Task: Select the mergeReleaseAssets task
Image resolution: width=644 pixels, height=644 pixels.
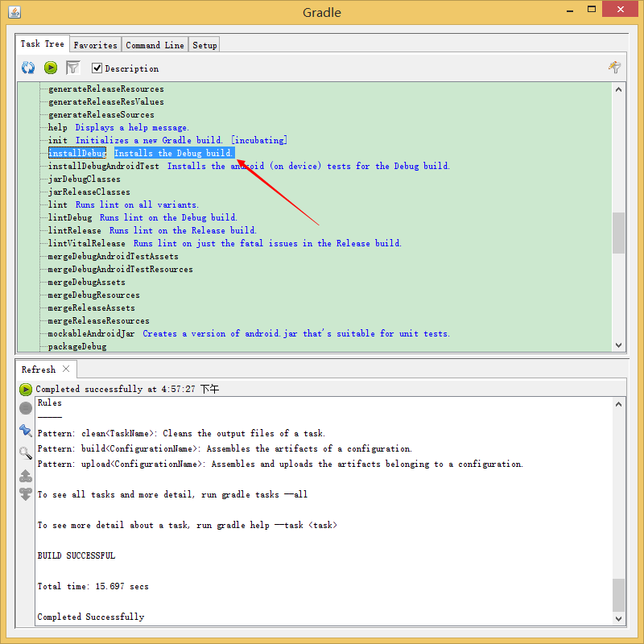Action: point(91,308)
